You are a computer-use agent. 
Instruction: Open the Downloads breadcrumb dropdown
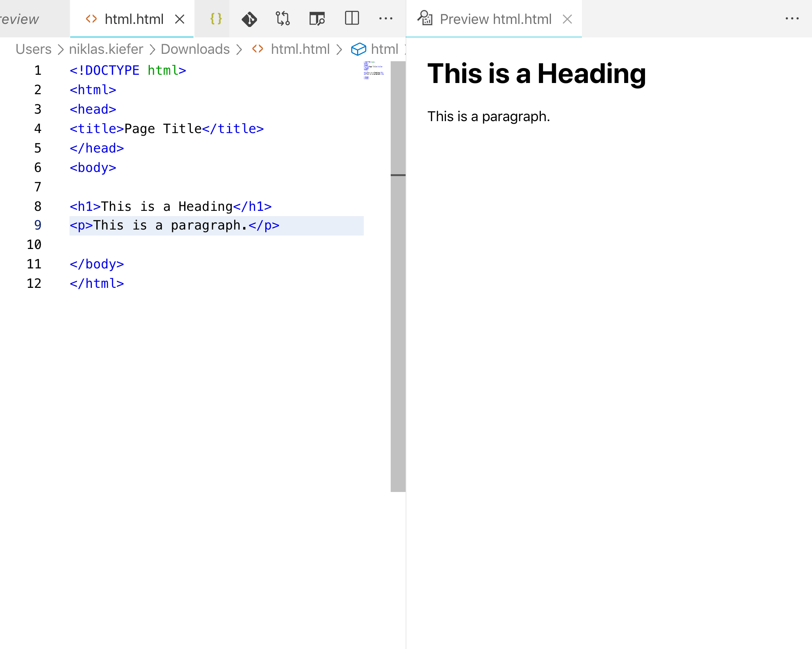(195, 49)
